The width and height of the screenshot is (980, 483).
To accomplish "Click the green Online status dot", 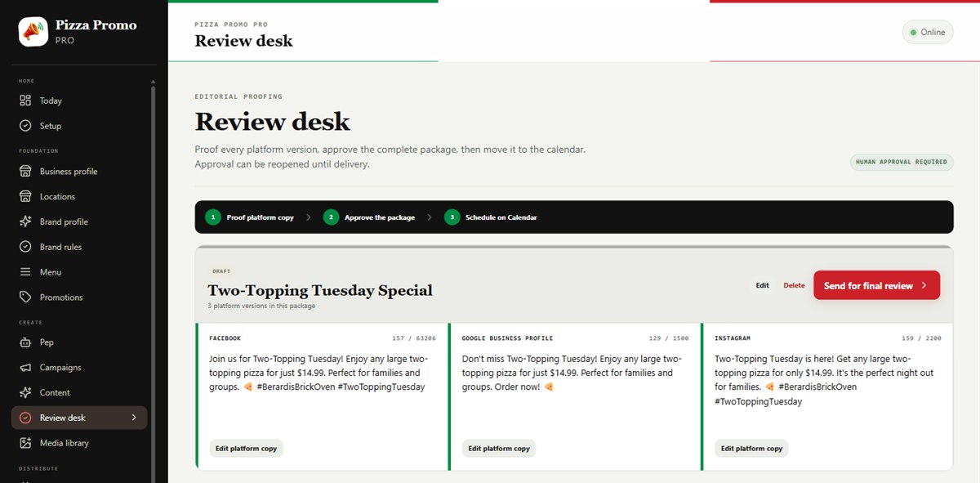I will click(914, 33).
